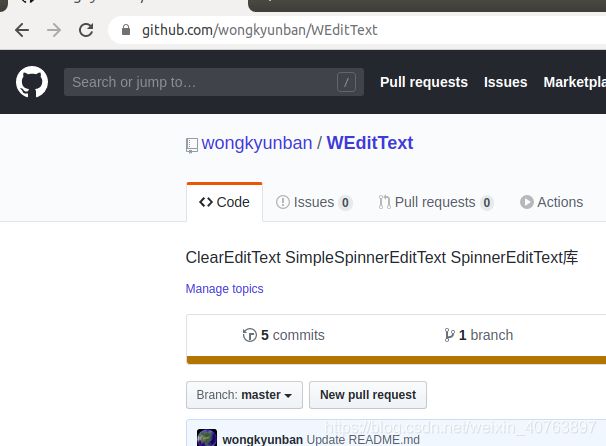Go back with browser back arrow
606x446 pixels.
pyautogui.click(x=22, y=30)
